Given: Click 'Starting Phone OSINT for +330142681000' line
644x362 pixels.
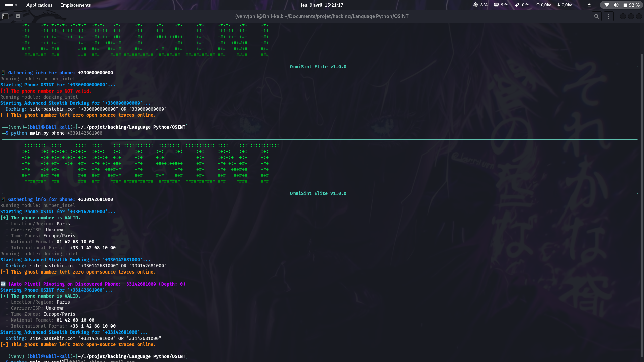Looking at the screenshot, I should (58, 212).
